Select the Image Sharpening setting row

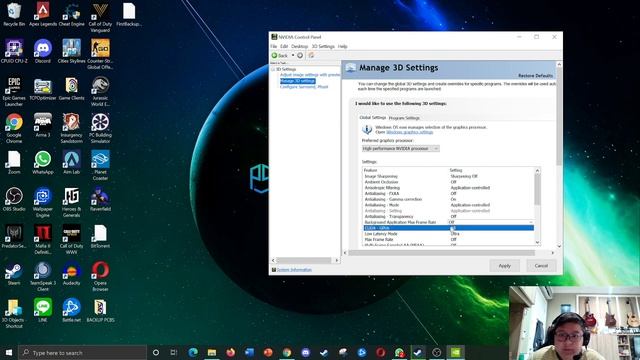point(449,176)
